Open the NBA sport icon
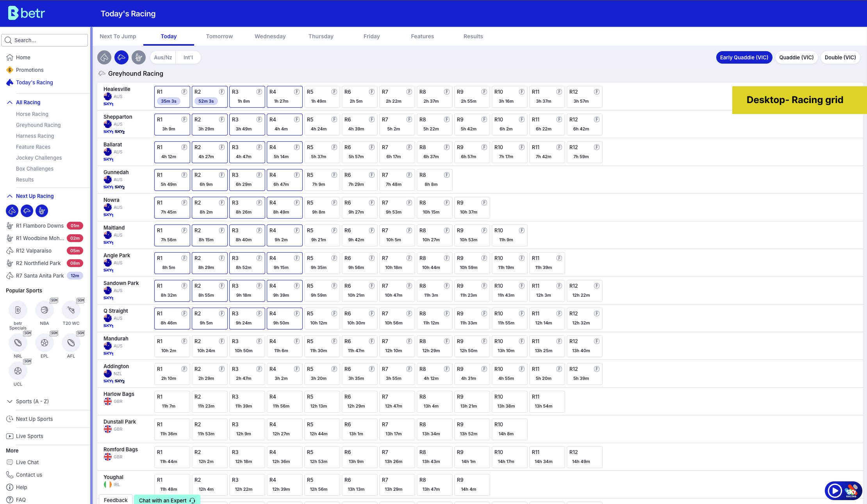Viewport: 867px width, 504px height. click(45, 310)
